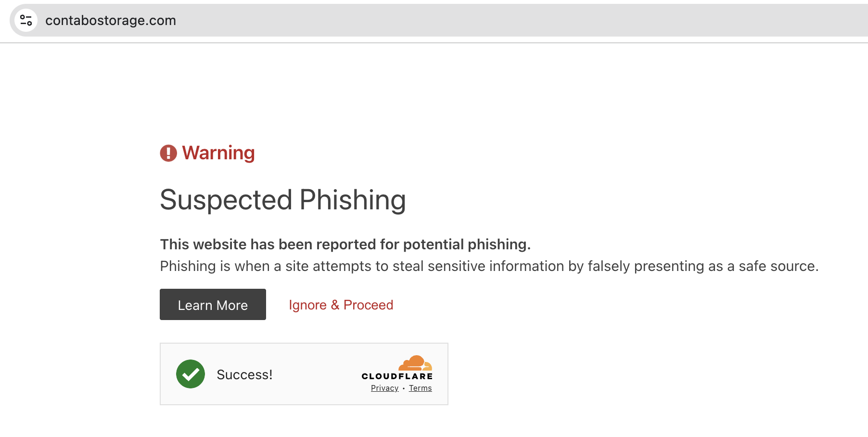
Task: Click the red exclamation warning icon
Action: 168,153
